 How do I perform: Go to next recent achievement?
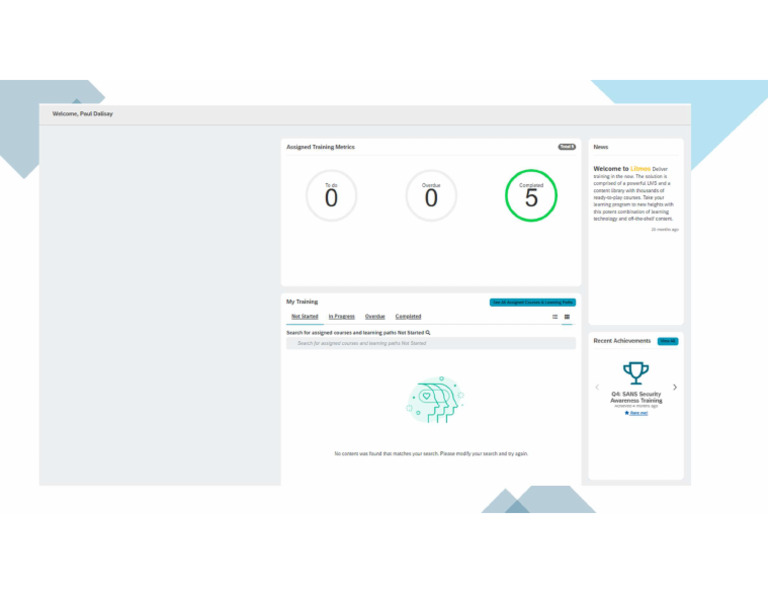pyautogui.click(x=675, y=387)
